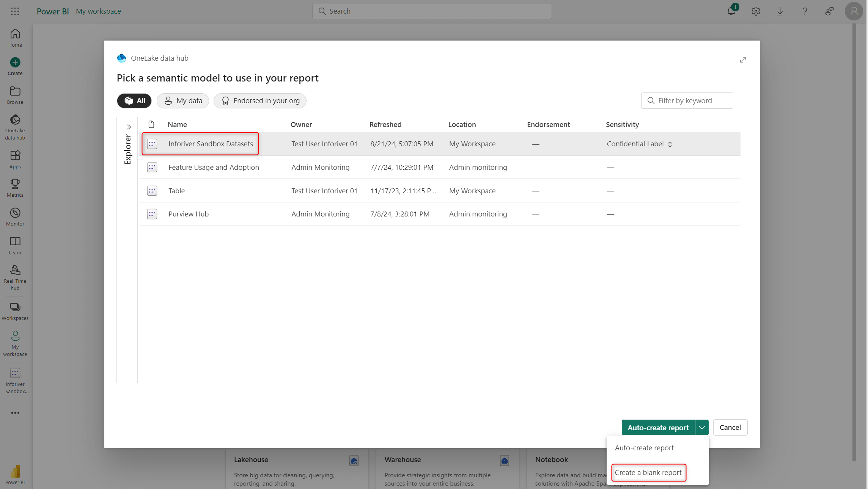868x489 pixels.
Task: Open the app launcher grid icon
Action: (15, 11)
